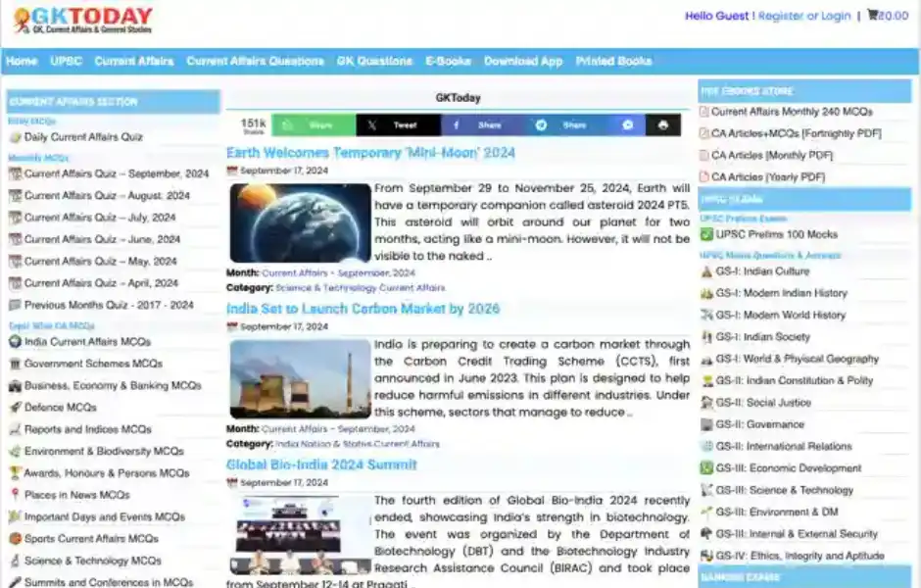Share on Facebook button
921x588 pixels.
483,125
